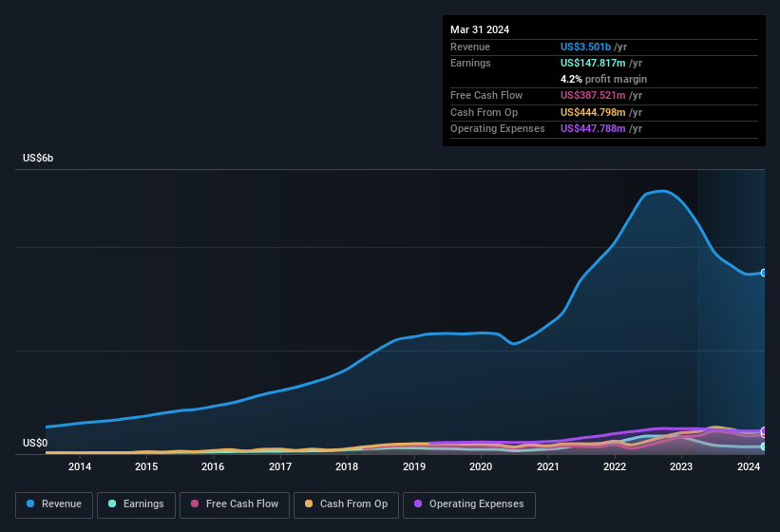Click the US$0 y-axis label
Image resolution: width=780 pixels, height=532 pixels.
pyautogui.click(x=35, y=443)
